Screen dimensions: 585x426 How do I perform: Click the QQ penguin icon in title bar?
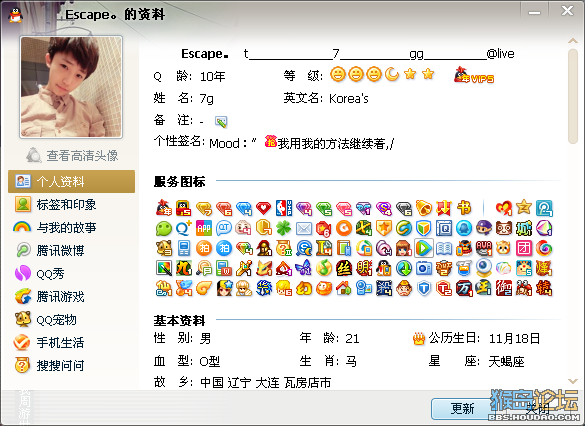[x=15, y=15]
